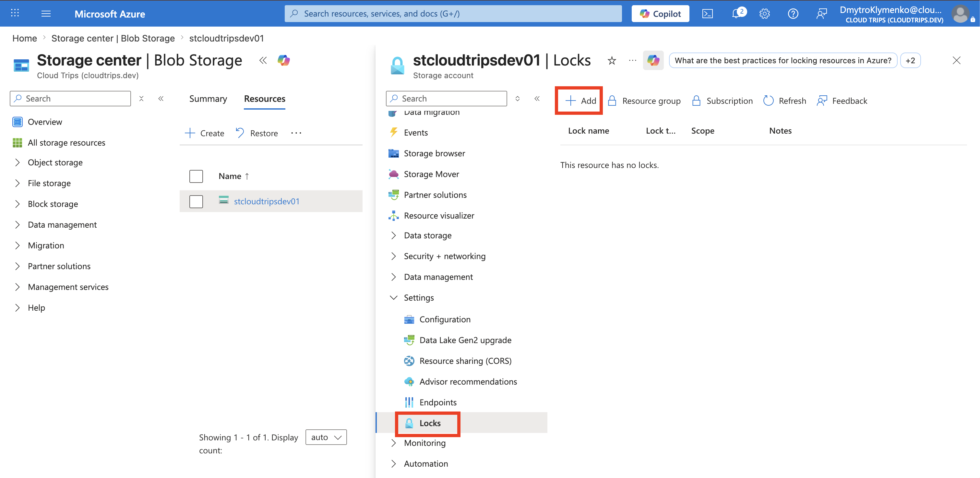Switch to the Resources tab
The width and height of the screenshot is (980, 478).
pyautogui.click(x=264, y=99)
